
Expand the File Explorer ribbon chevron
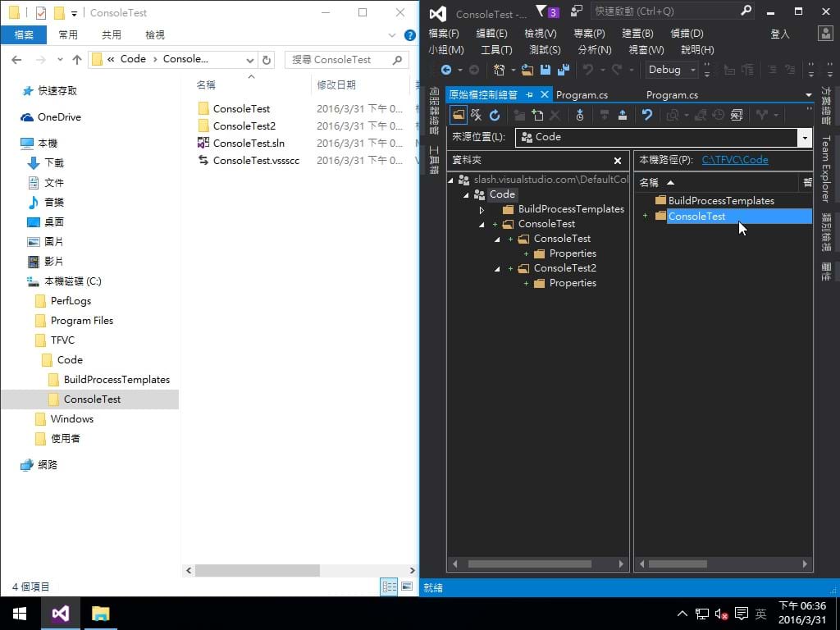coord(391,35)
